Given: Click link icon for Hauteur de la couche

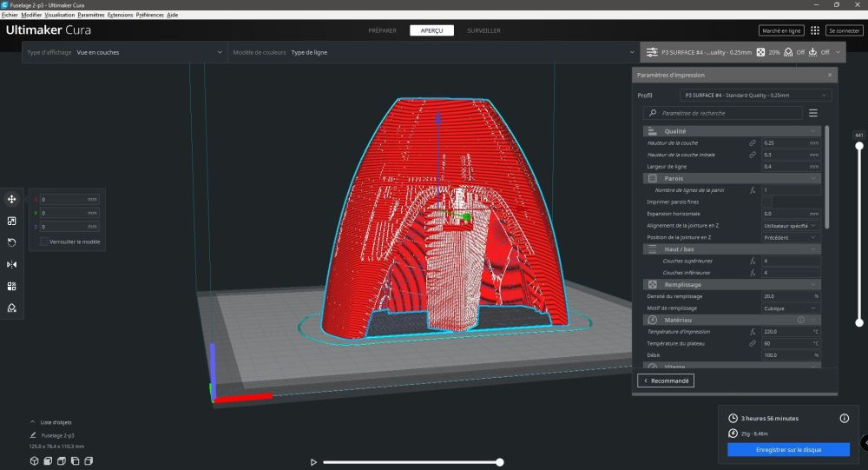Looking at the screenshot, I should (753, 143).
